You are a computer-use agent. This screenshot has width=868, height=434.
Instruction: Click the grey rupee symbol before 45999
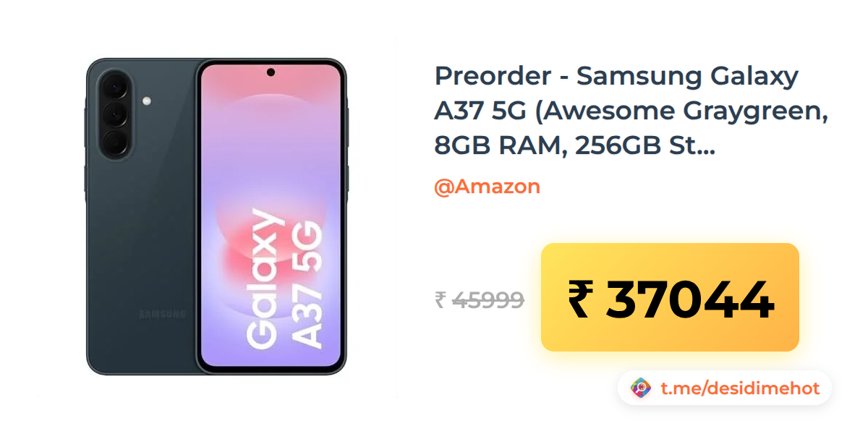click(x=440, y=299)
